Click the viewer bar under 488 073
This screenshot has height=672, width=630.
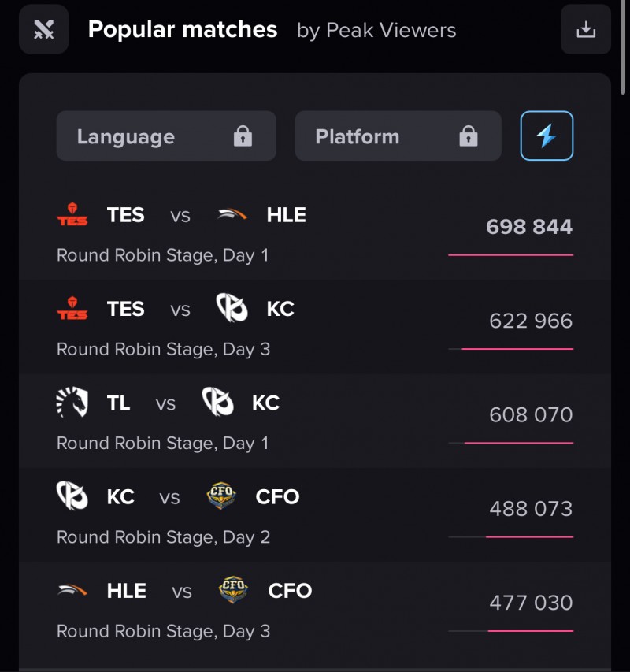point(529,536)
